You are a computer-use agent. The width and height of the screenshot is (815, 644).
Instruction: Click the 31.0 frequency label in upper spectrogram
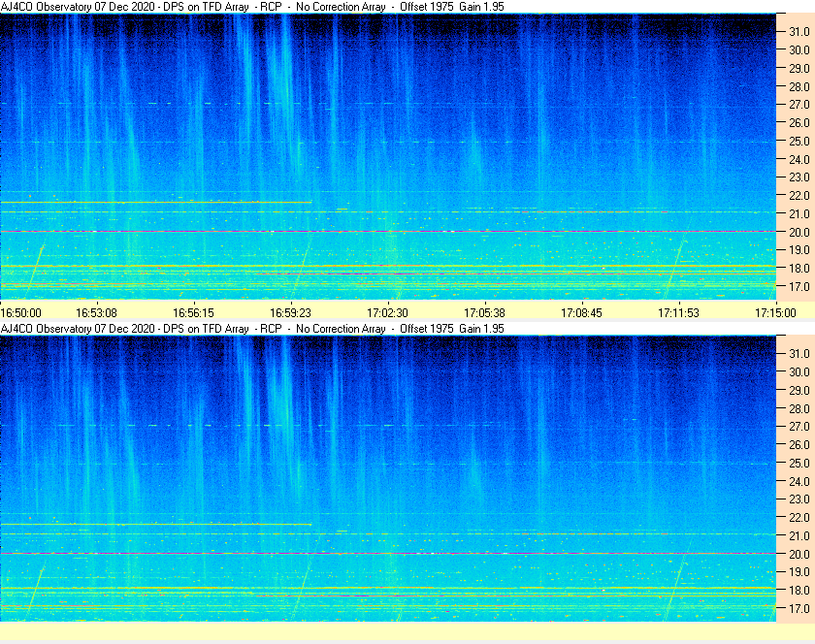[799, 32]
